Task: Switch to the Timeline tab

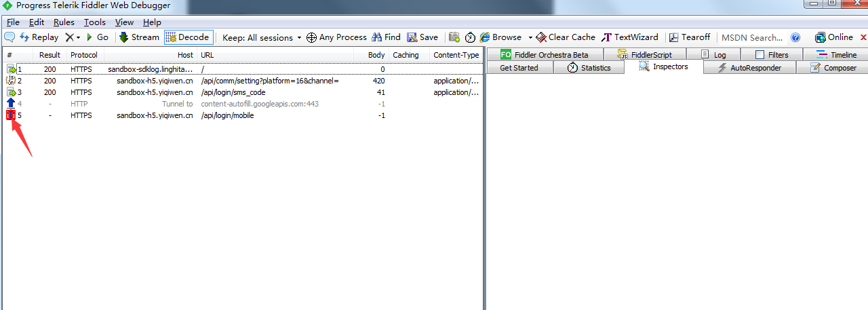Action: 835,54
